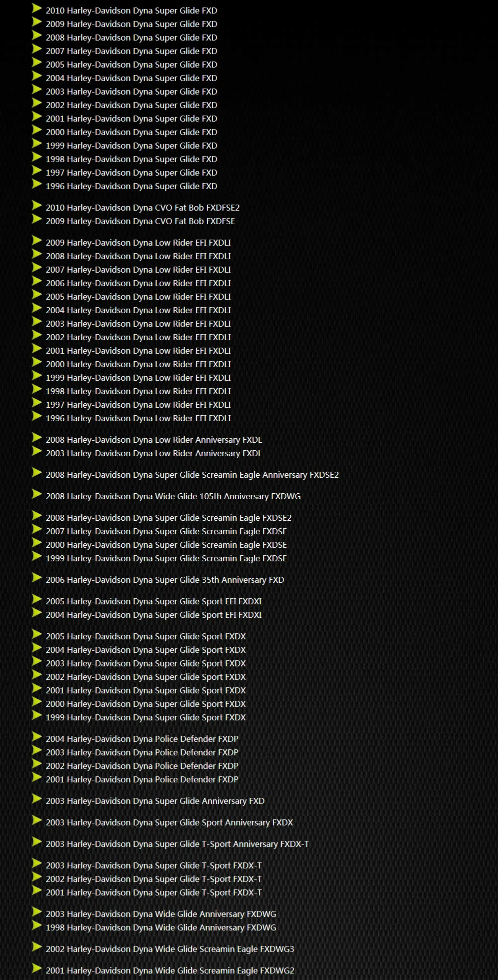Select 2003 Dyna Super Glide Sport FXDX entry
The image size is (498, 980).
(x=146, y=663)
